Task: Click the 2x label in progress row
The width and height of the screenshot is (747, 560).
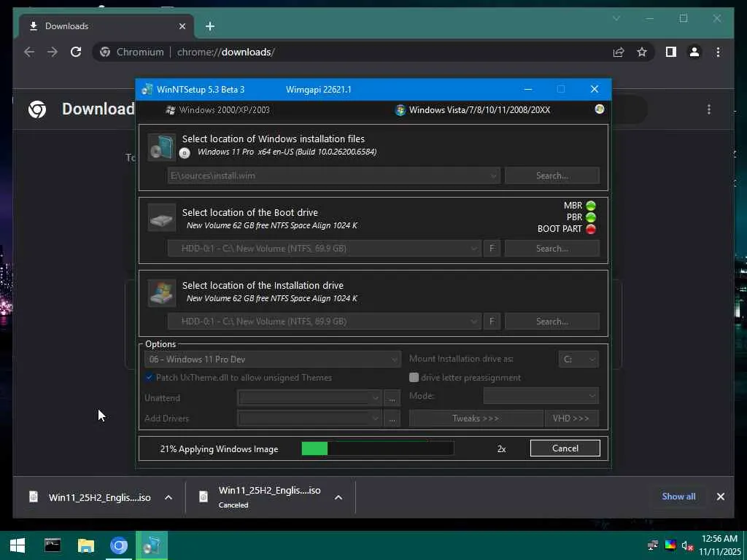Action: click(x=501, y=449)
